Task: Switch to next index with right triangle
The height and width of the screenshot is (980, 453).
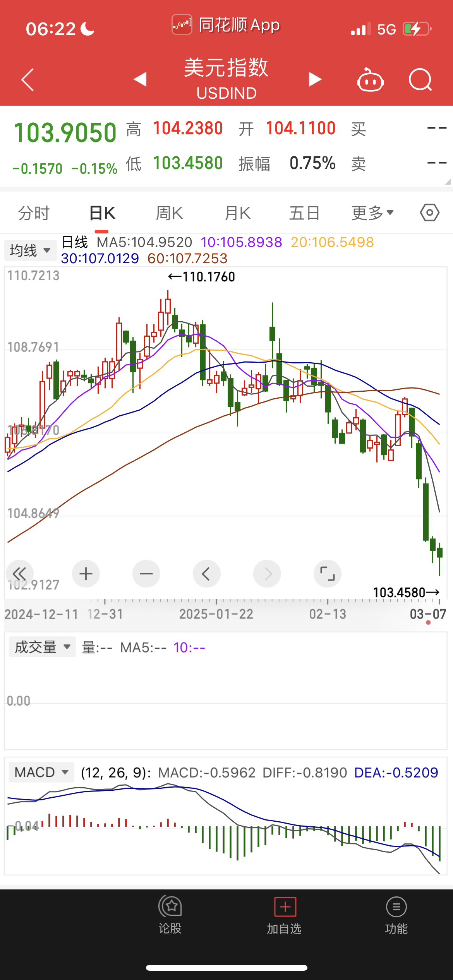Action: pos(315,79)
